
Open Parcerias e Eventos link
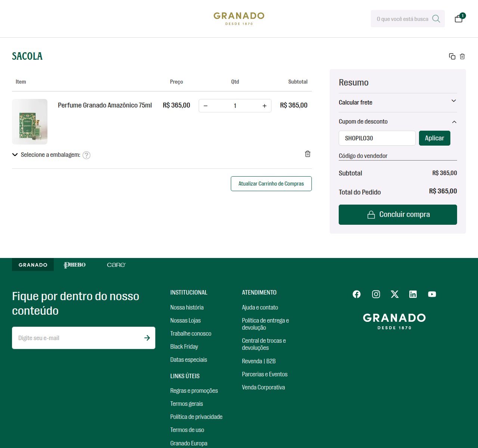[x=265, y=374]
